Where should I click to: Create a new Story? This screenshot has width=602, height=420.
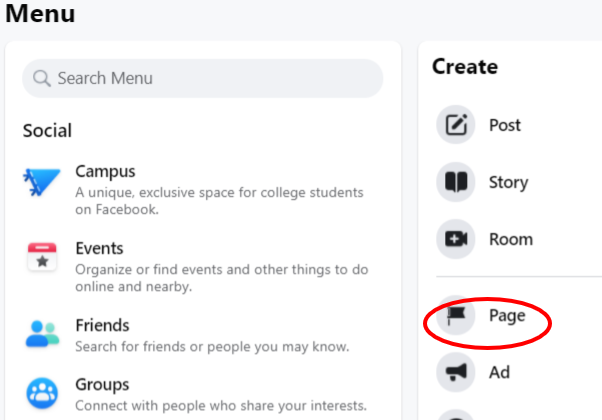(x=508, y=182)
